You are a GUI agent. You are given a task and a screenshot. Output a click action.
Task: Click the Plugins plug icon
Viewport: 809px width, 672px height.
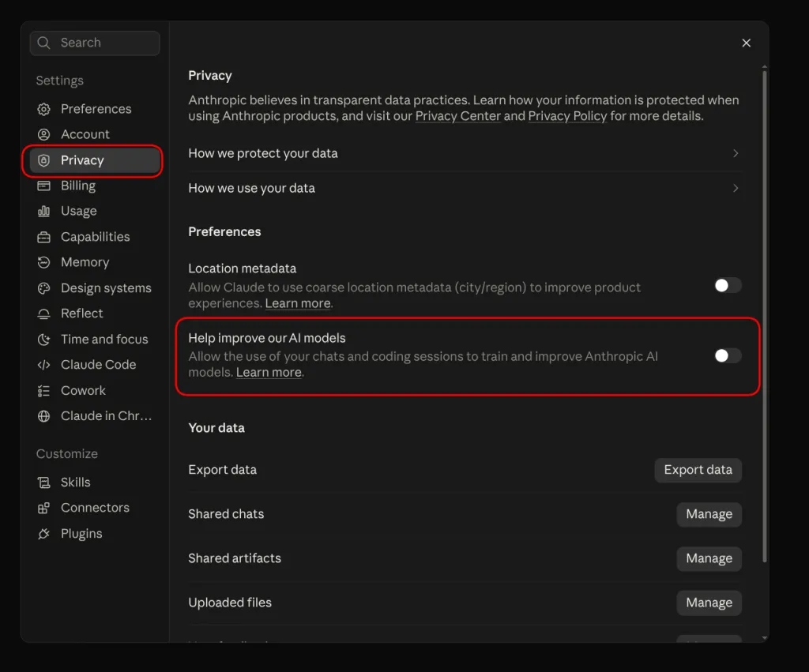pos(44,534)
